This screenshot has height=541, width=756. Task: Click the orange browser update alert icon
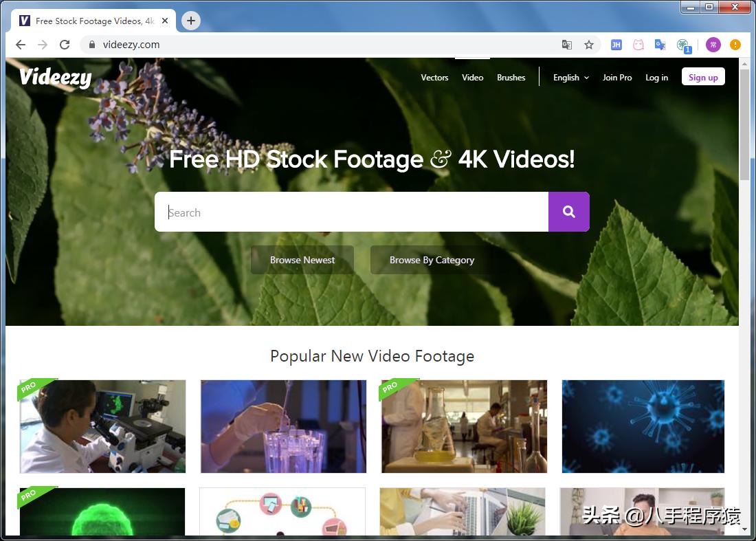(735, 45)
